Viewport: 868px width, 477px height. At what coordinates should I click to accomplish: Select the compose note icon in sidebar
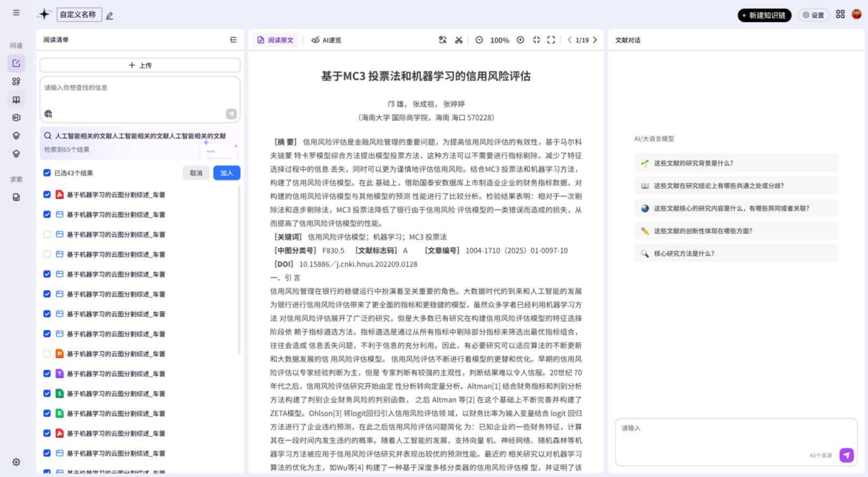[x=16, y=63]
